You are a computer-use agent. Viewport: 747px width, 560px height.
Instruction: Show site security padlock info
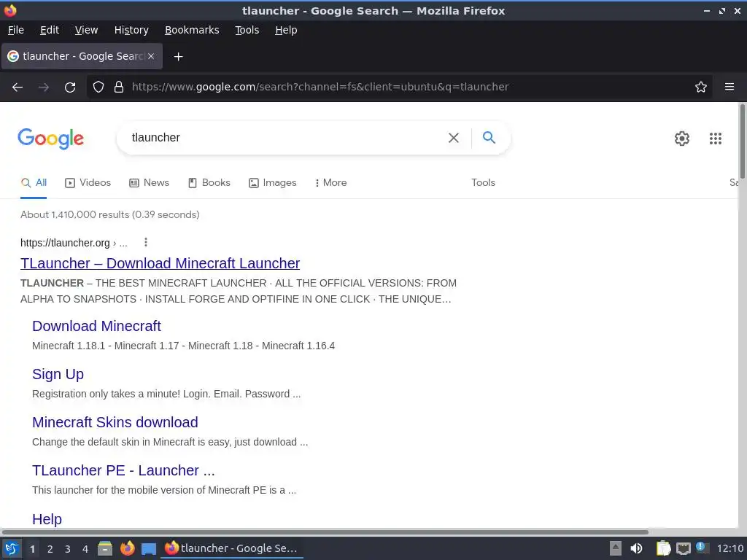tap(119, 87)
